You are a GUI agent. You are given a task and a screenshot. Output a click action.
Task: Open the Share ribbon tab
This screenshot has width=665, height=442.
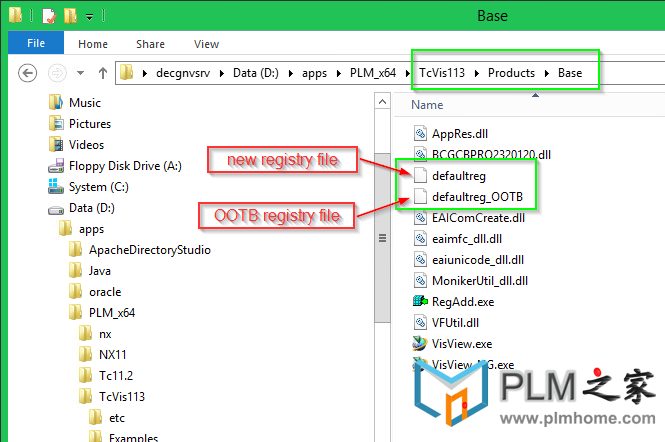point(150,44)
